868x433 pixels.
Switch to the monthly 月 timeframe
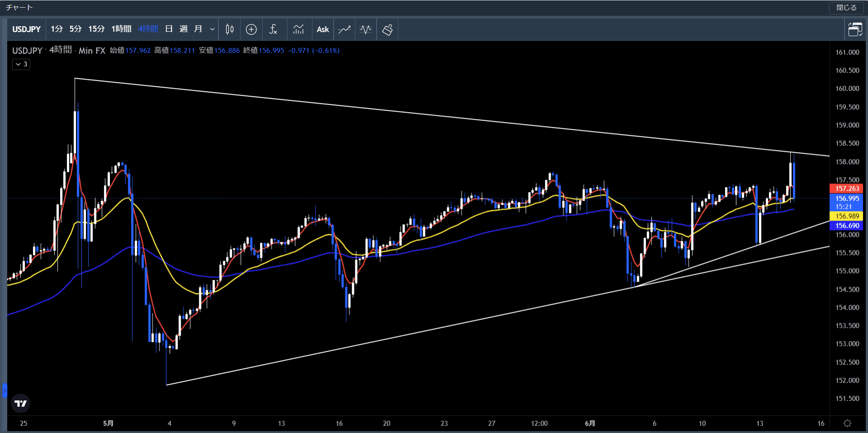(198, 29)
